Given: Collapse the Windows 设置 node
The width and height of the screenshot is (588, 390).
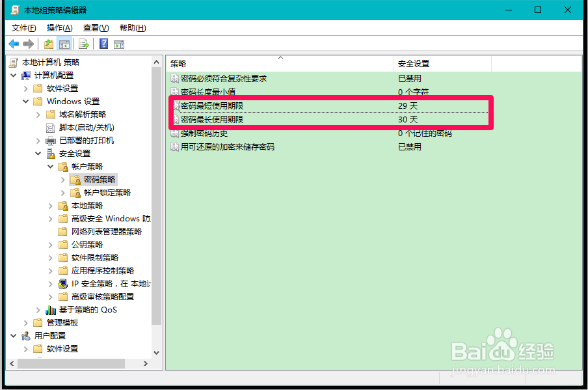Looking at the screenshot, I should click(25, 101).
